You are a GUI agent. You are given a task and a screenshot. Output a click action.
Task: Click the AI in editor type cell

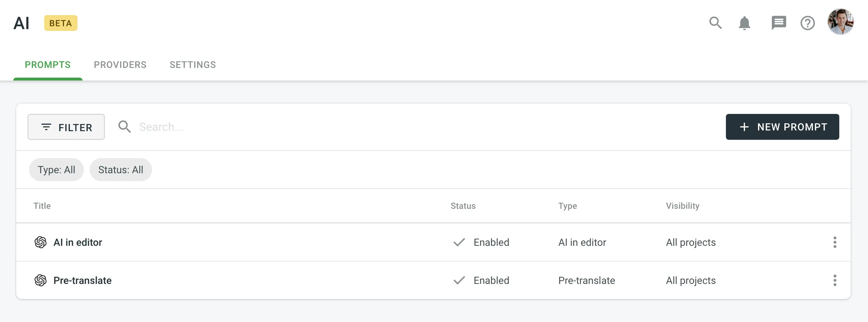pyautogui.click(x=582, y=243)
